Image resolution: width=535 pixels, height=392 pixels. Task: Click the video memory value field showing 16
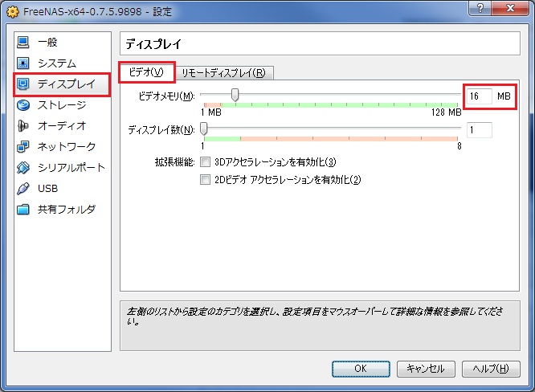pos(479,96)
